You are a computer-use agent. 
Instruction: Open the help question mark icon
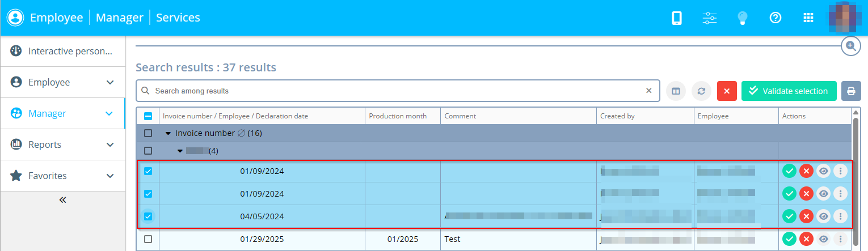point(776,18)
